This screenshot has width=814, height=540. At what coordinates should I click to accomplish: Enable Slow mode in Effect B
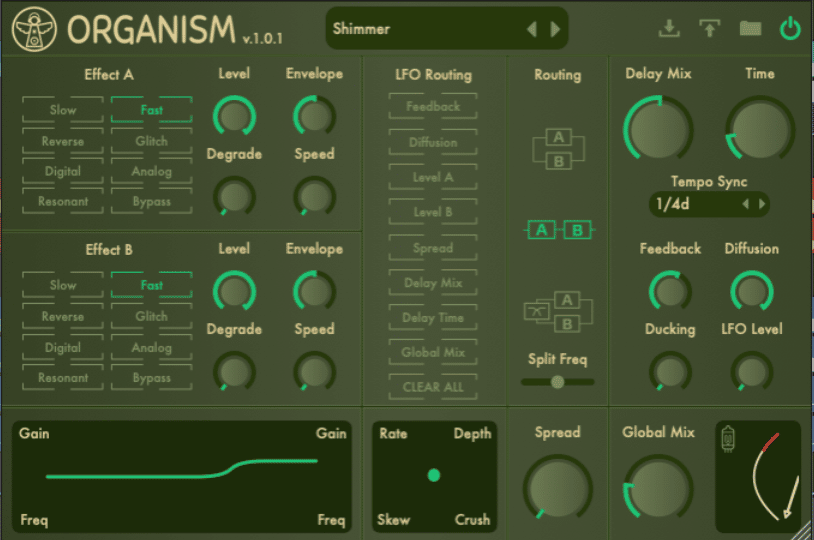point(63,285)
